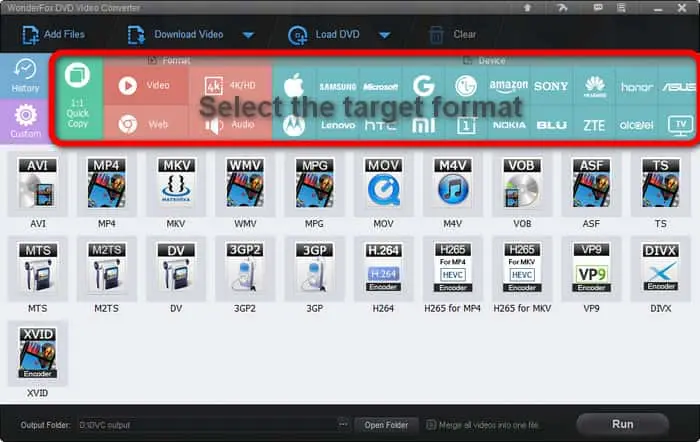The width and height of the screenshot is (700, 442).
Task: Switch to the Web format tab
Action: click(146, 124)
